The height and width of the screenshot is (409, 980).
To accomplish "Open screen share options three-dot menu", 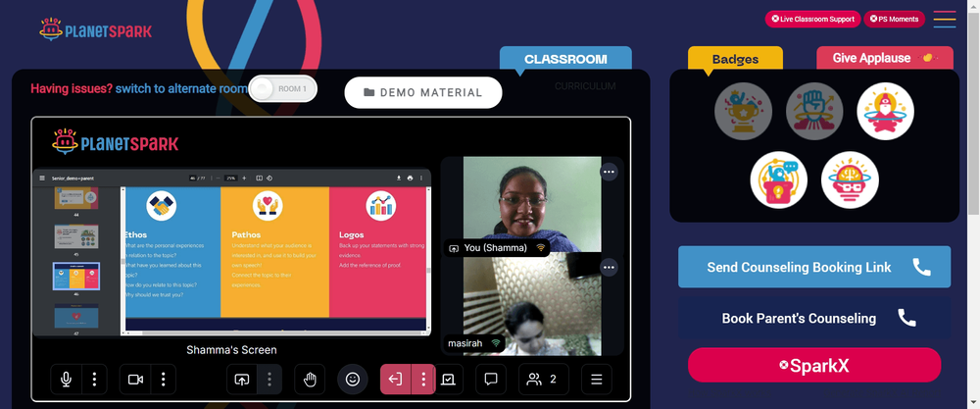I will (269, 379).
